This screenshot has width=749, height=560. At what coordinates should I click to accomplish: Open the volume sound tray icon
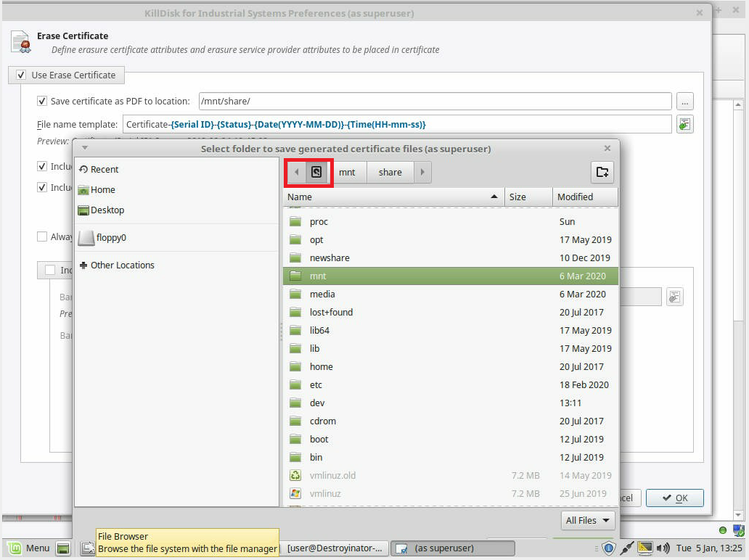tap(663, 548)
